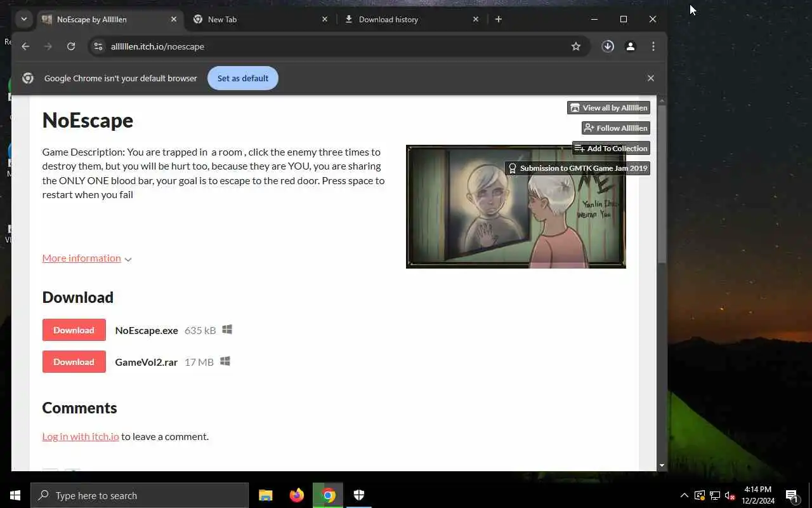Screen dimensions: 812x508
Task: Open File Explorer from the taskbar
Action: [265, 495]
